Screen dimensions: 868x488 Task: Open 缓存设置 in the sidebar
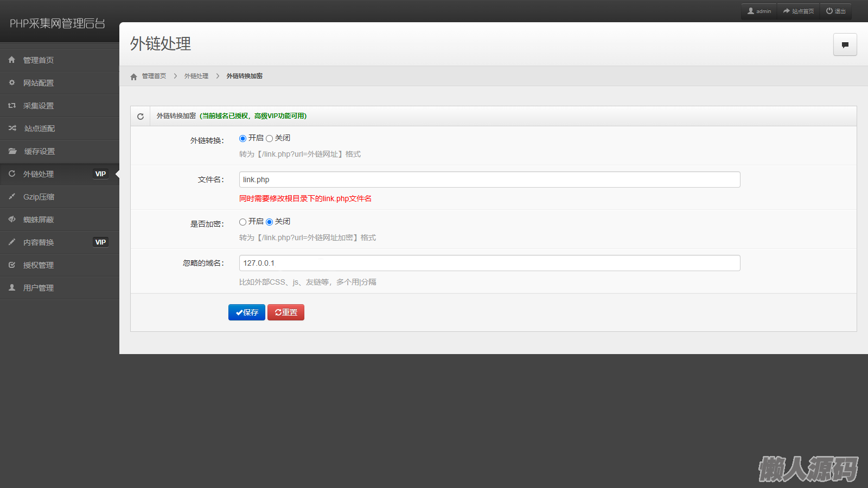click(60, 151)
